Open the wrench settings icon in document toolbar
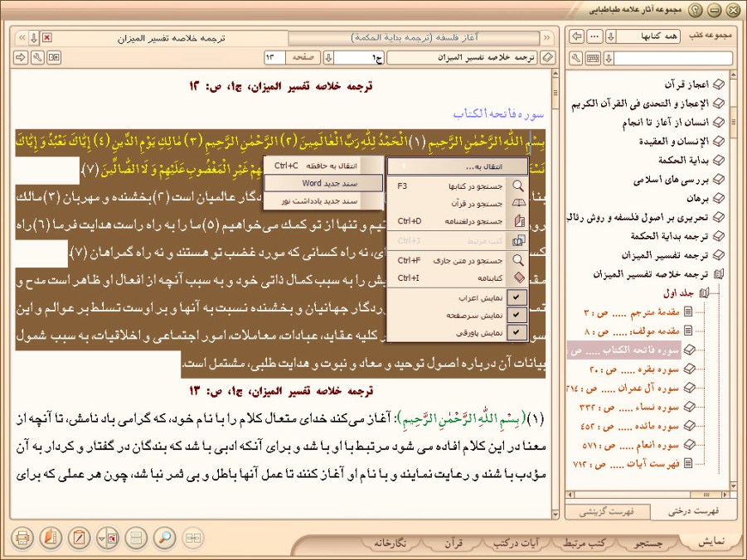Screen dimensions: 747x560 click(37, 58)
